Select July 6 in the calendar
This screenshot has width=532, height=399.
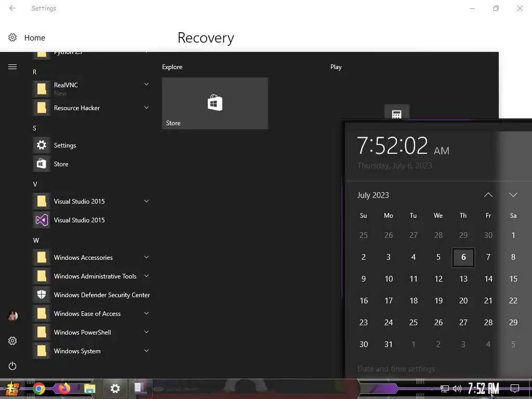463,257
